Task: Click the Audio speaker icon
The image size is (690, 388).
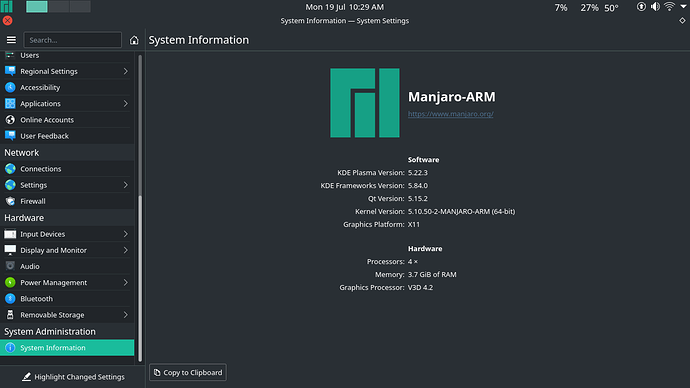Action: coord(10,266)
